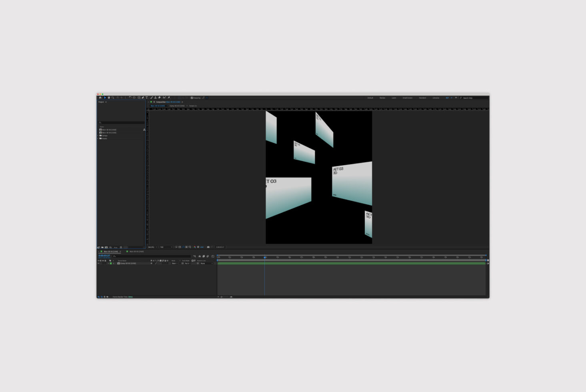Select the Rotation tool
This screenshot has height=392, width=586.
(130, 98)
